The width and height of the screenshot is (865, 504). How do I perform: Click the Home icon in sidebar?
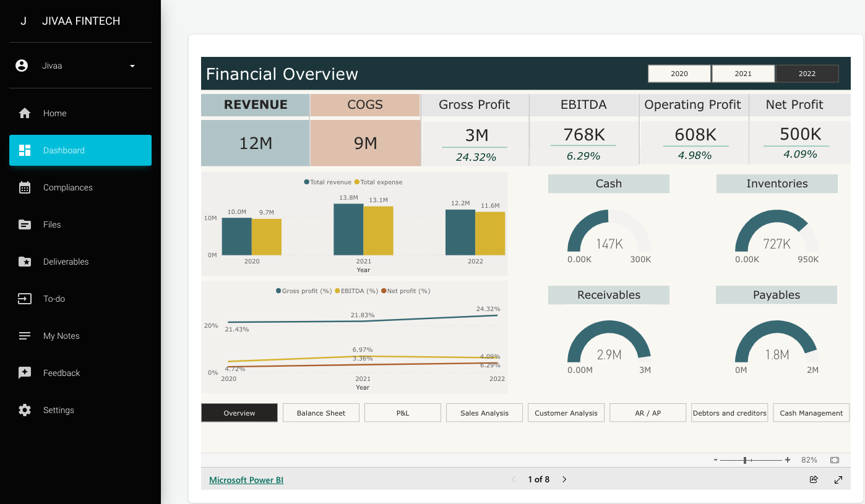click(25, 113)
